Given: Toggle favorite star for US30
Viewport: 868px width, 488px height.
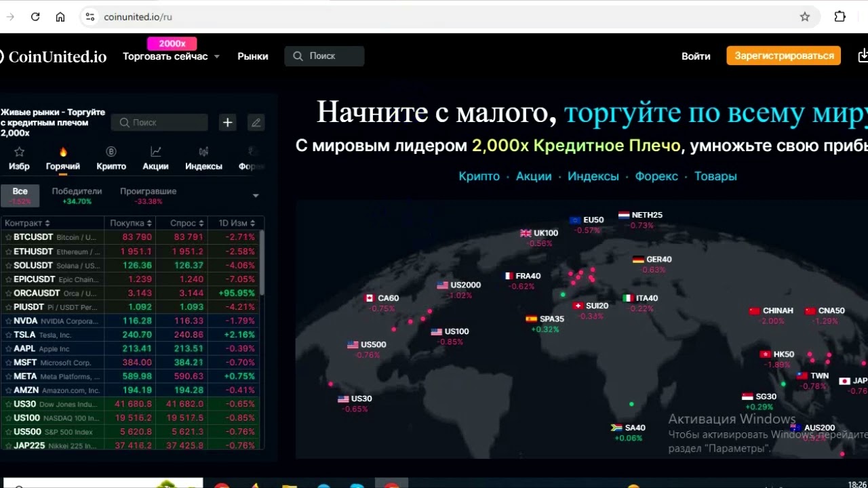Looking at the screenshot, I should [x=8, y=404].
